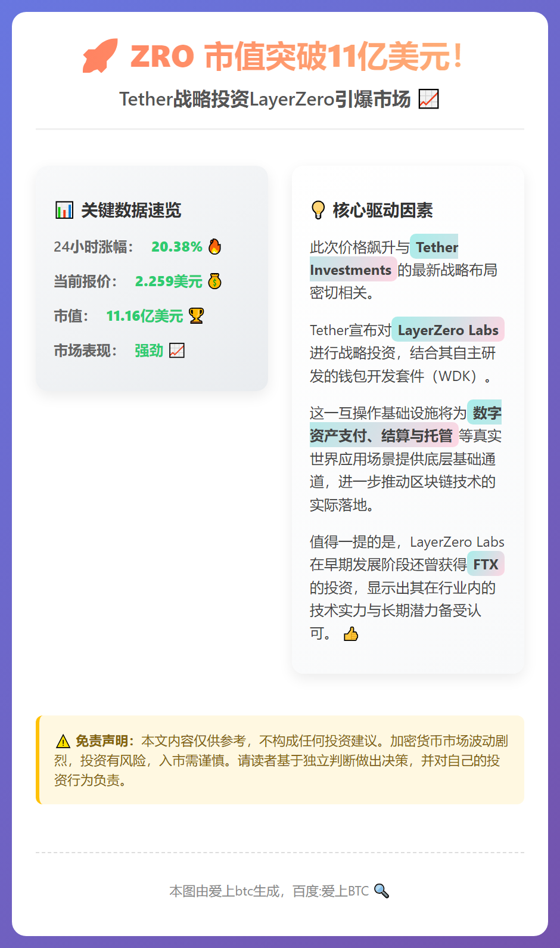Click the magnifier icon after 爱上BTC

click(381, 891)
